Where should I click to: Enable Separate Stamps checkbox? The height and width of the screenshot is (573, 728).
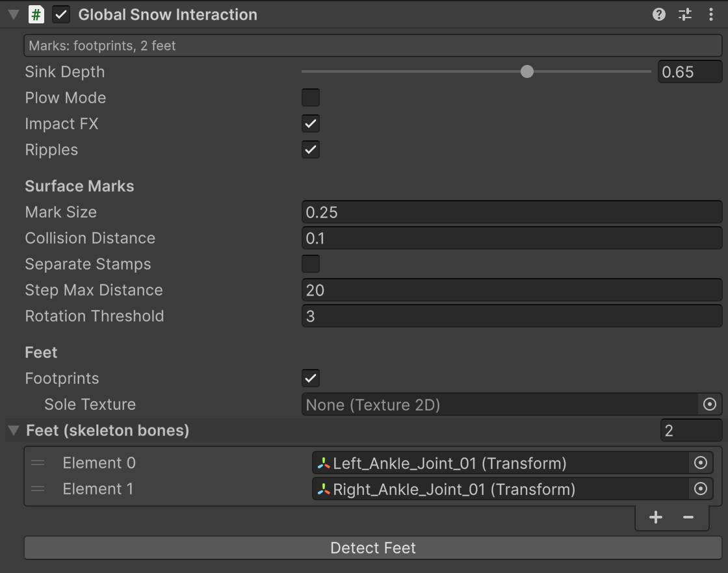(311, 264)
